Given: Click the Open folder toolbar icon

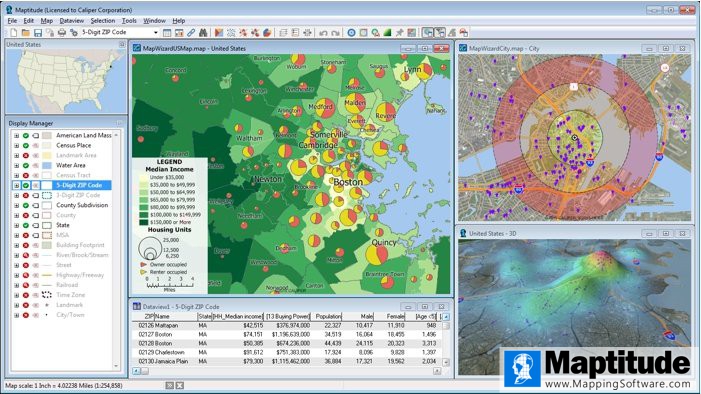Looking at the screenshot, I should coord(25,33).
